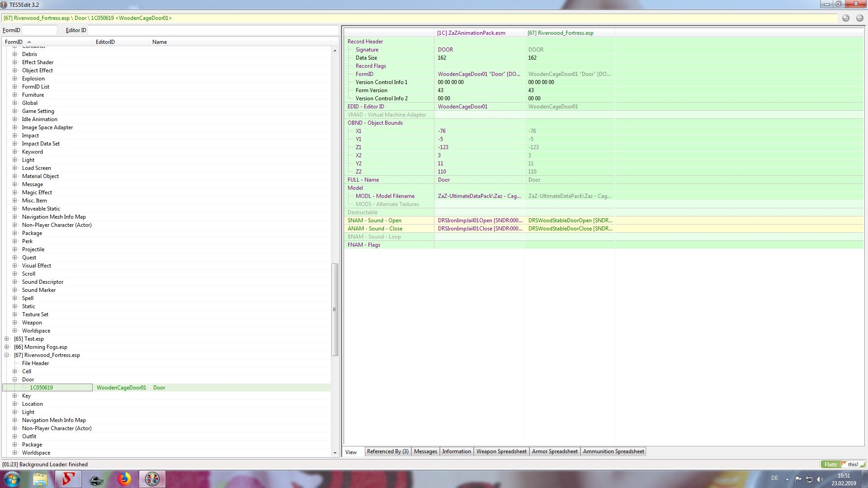The height and width of the screenshot is (488, 868).
Task: Sort by Name column header
Action: click(x=240, y=42)
